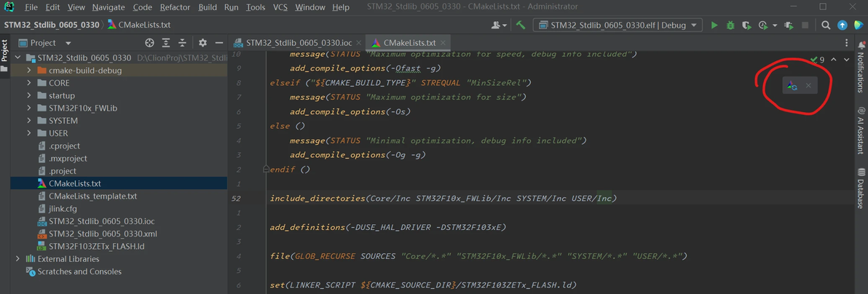Click the Select Opened File target icon
This screenshot has width=868, height=294.
[149, 43]
